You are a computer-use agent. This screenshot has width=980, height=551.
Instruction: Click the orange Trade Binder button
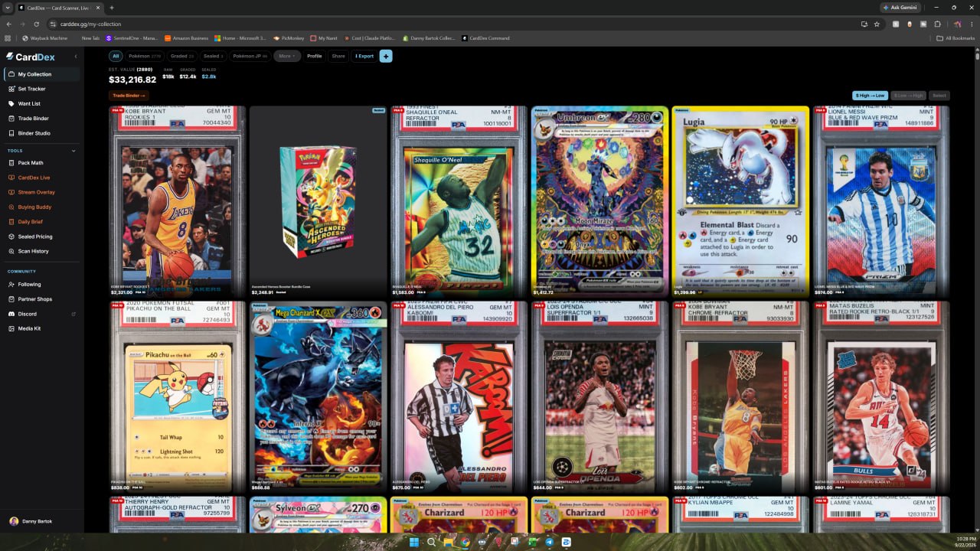click(129, 96)
